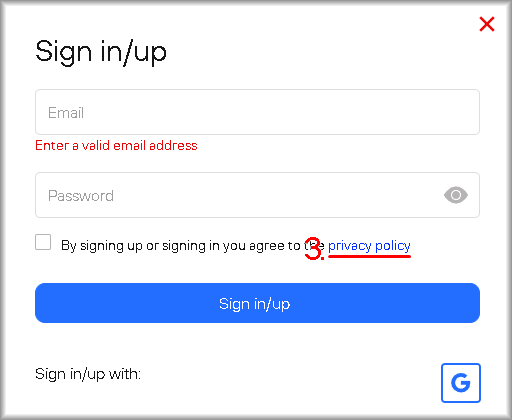Click the 'Sign in/up with:' label
Screen dimensions: 512x420
[x=88, y=374]
